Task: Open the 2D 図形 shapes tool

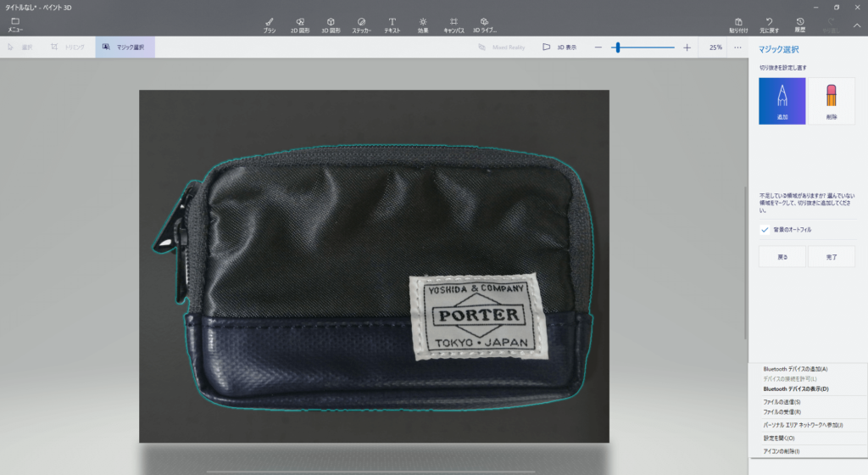Action: 300,25
